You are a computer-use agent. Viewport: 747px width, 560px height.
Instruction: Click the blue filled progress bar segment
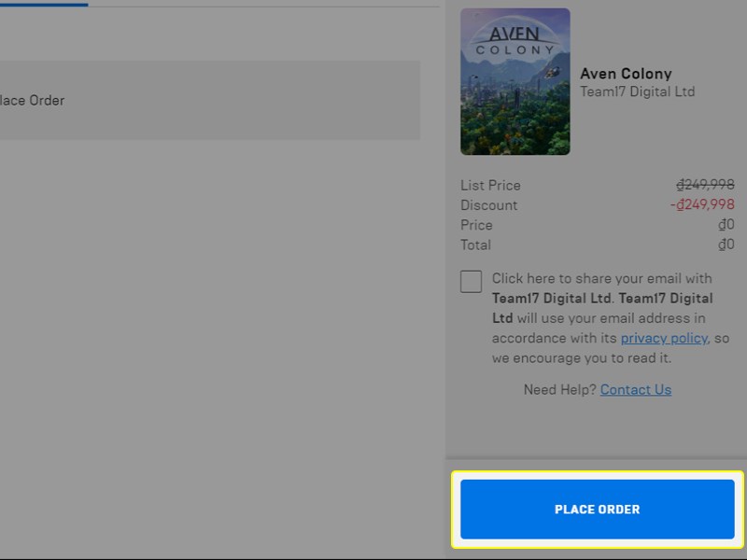tap(44, 6)
